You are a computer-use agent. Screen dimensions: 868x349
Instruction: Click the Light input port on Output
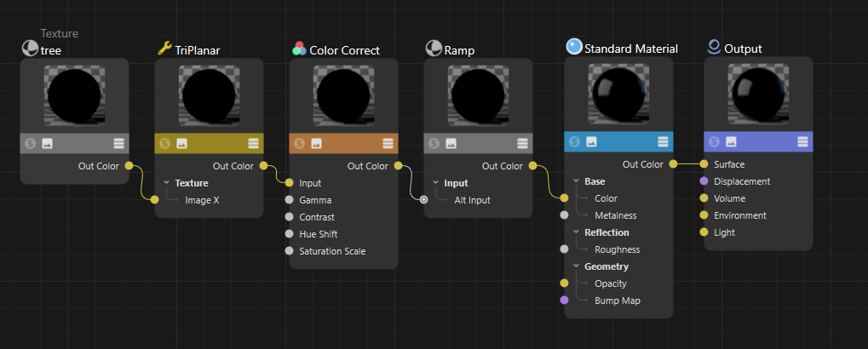point(704,232)
